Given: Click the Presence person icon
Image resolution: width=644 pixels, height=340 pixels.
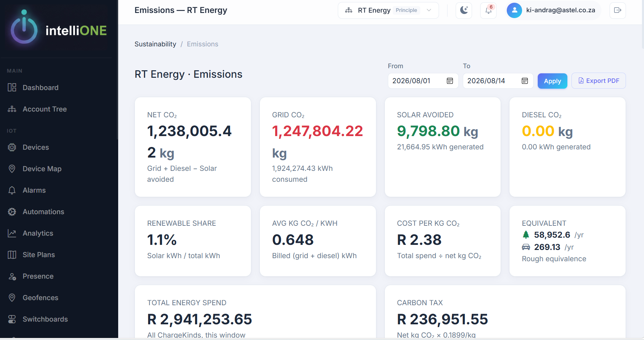Looking at the screenshot, I should 12,276.
